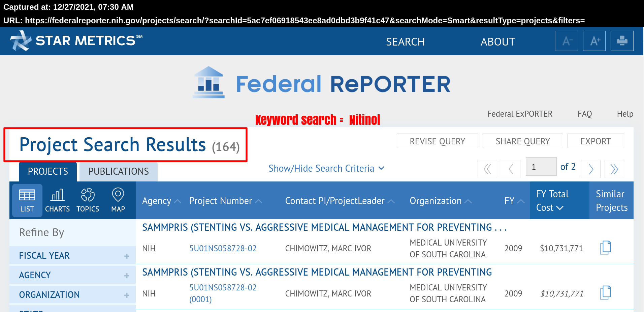Increase font size with A+ button
Screen dimensions: 644x312
(594, 41)
